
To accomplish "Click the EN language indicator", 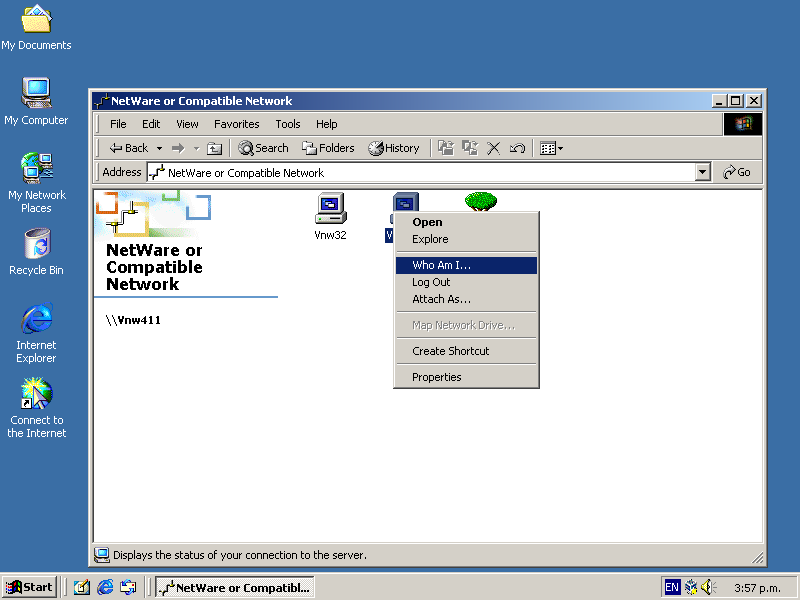I will [672, 587].
